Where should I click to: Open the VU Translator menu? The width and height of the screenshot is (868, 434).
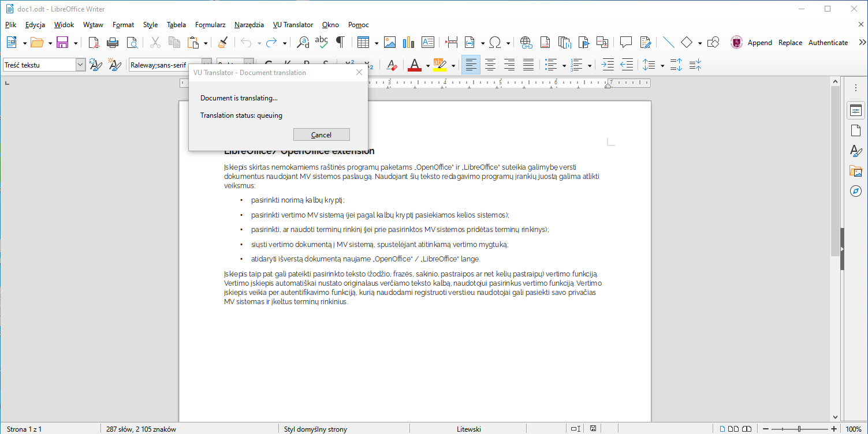(293, 25)
